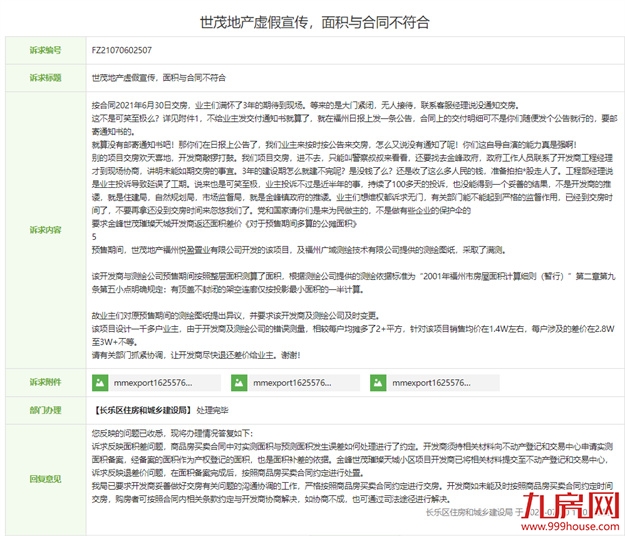The width and height of the screenshot is (625, 536).
Task: Click 【长乐区住房和城乡建设局】 department name
Action: pos(143,410)
